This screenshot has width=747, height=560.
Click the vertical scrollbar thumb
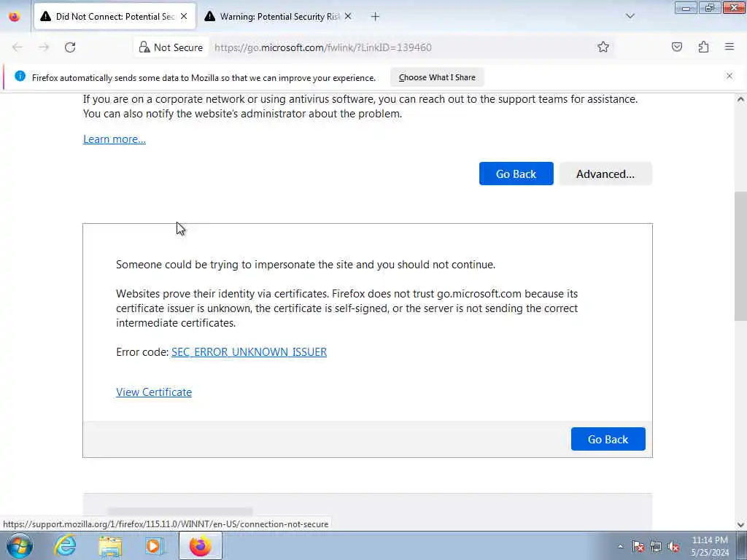(740, 256)
